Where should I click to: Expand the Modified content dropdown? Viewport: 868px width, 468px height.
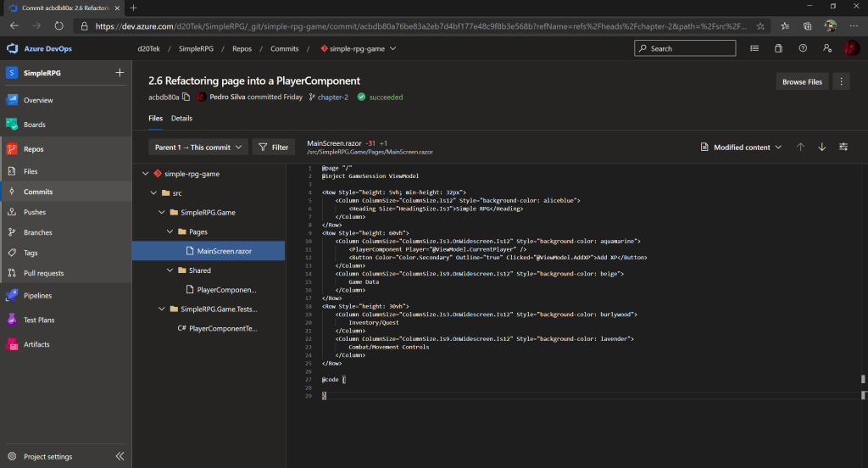[x=742, y=148]
